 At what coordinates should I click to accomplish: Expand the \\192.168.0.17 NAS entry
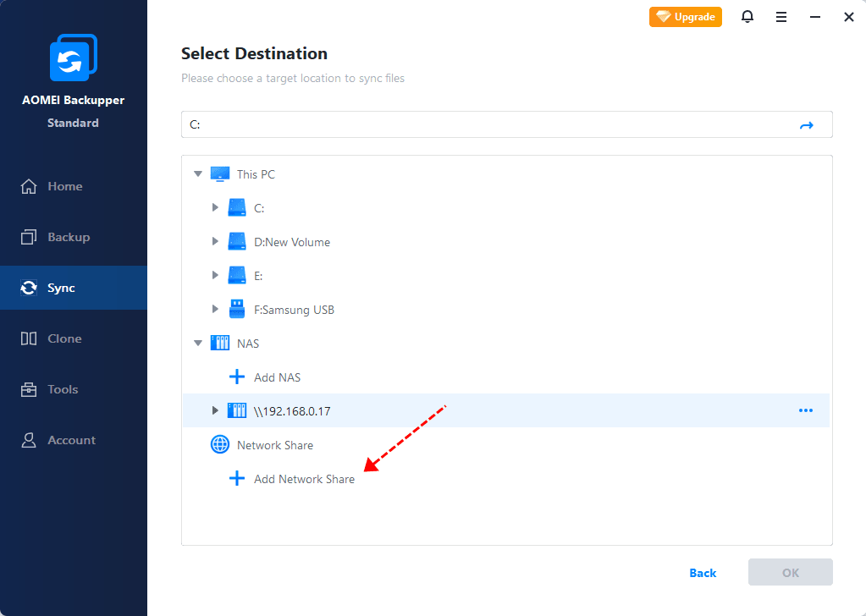pos(215,411)
